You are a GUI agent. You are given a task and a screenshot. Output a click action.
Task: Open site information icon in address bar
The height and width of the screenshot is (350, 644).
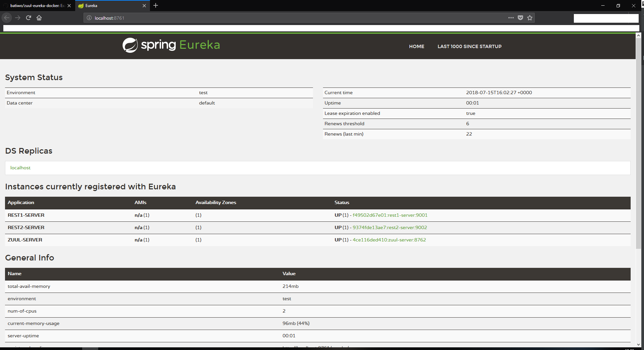click(x=89, y=18)
